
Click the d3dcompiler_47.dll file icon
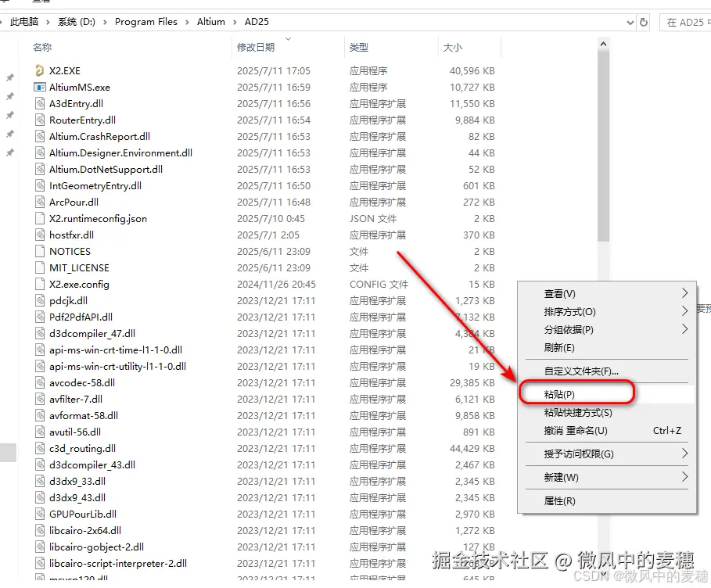40,334
